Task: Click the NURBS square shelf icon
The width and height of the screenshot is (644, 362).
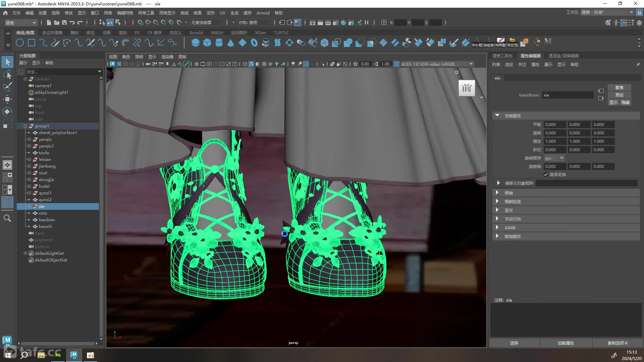Action: coord(32,43)
